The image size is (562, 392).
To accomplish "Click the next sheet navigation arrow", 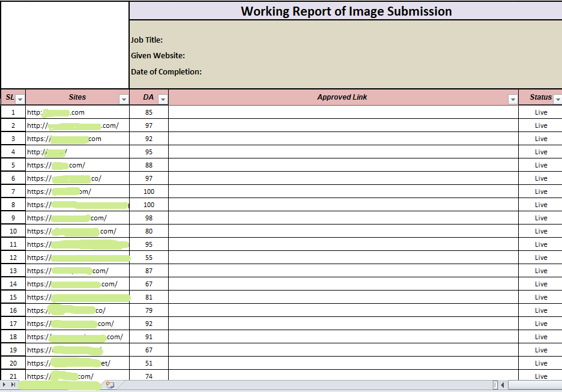I will [5, 384].
